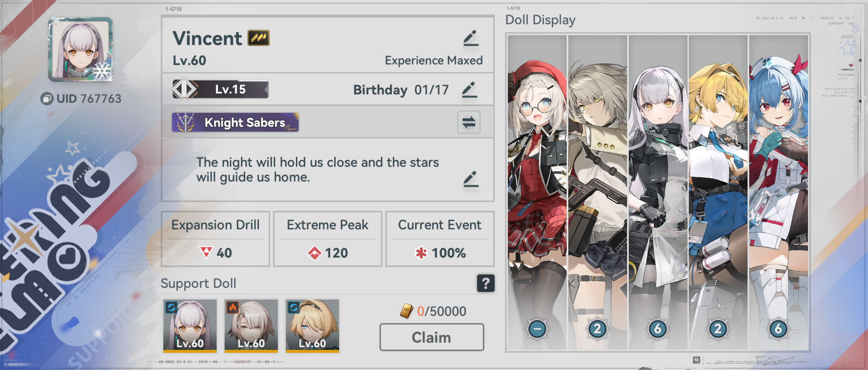Open Current Event progress panel
Screen dimensions: 868x370
439,239
